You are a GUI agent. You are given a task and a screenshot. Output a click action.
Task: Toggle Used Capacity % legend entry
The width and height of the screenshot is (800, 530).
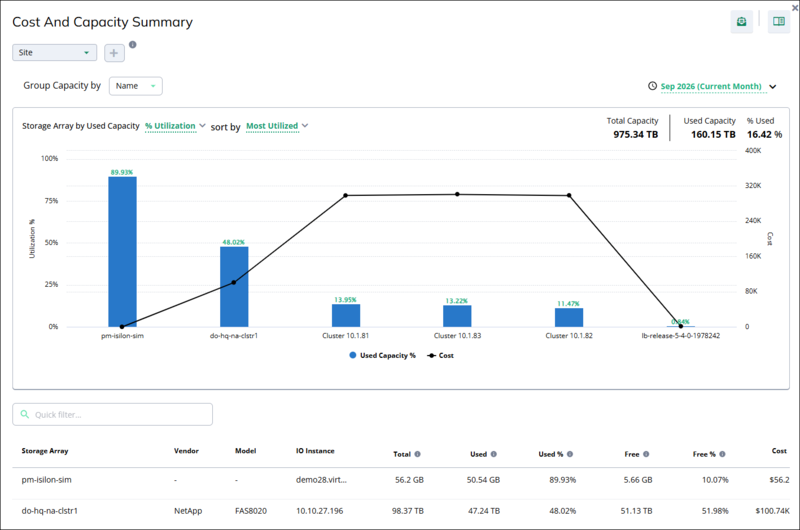coord(383,356)
